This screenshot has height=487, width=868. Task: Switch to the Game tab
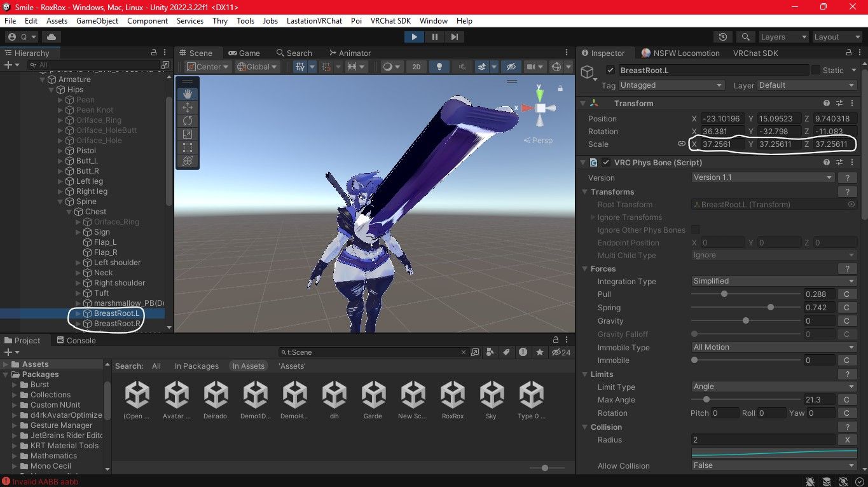[244, 53]
